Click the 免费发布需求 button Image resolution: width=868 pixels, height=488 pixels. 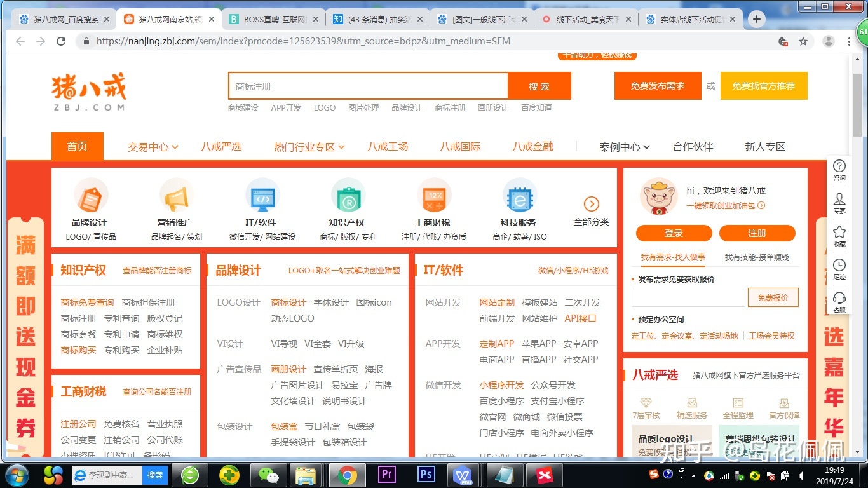[658, 86]
